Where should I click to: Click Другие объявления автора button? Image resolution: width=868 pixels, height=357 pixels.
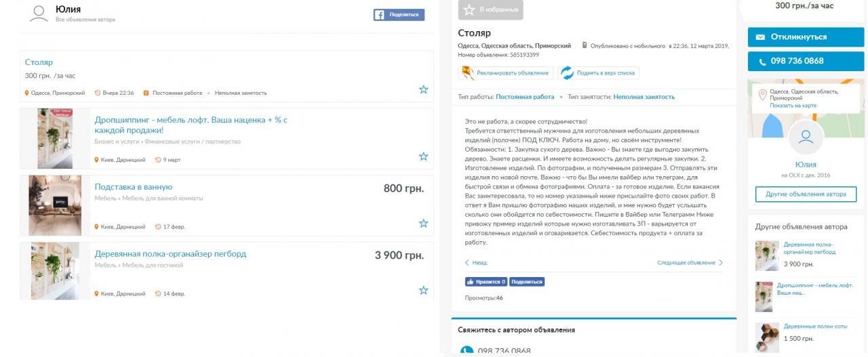coord(806,194)
